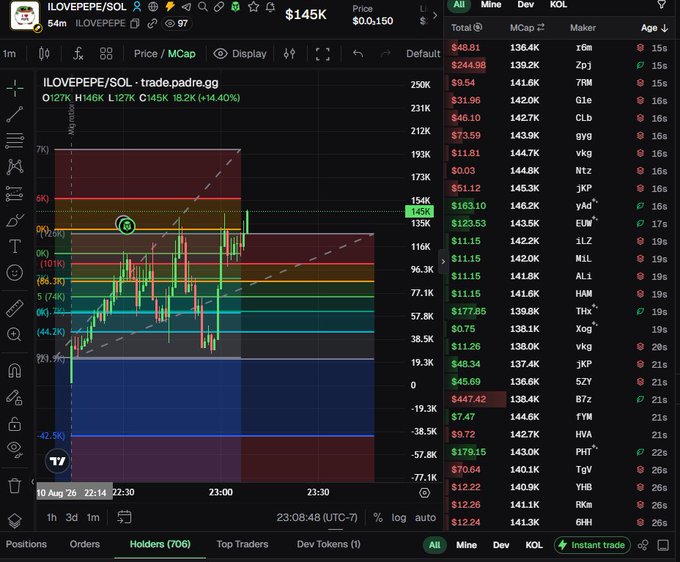Open the pill pump.fun icon

[x=219, y=7]
